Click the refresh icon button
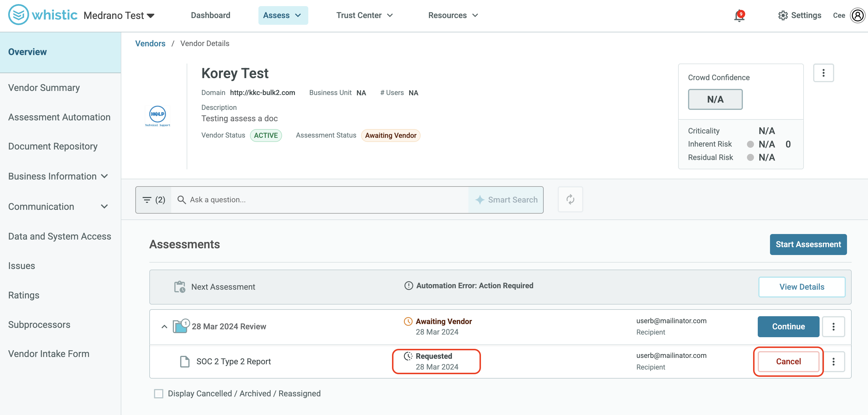Screen dimensions: 868x415 point(570,199)
